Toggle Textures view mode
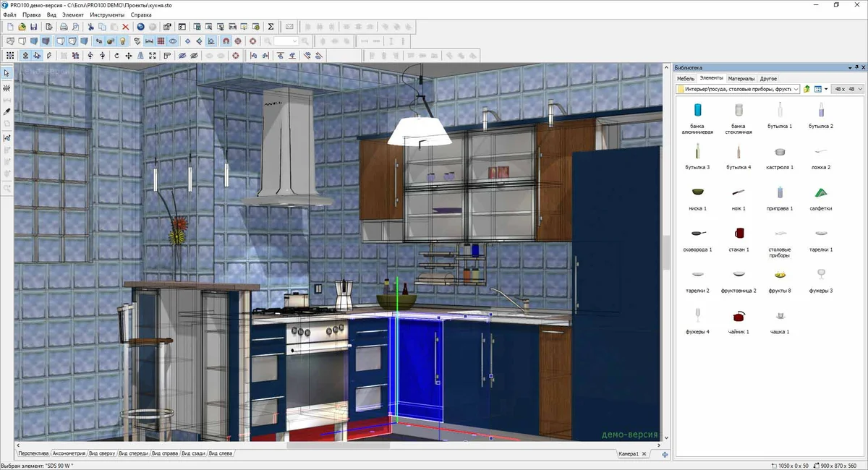868x470 pixels. point(46,41)
